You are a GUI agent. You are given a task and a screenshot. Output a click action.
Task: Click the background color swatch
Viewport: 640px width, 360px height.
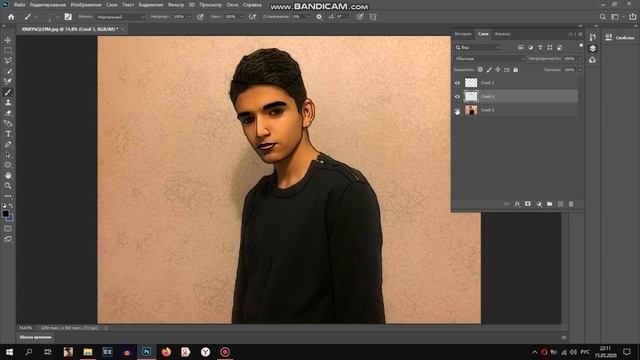tap(10, 218)
